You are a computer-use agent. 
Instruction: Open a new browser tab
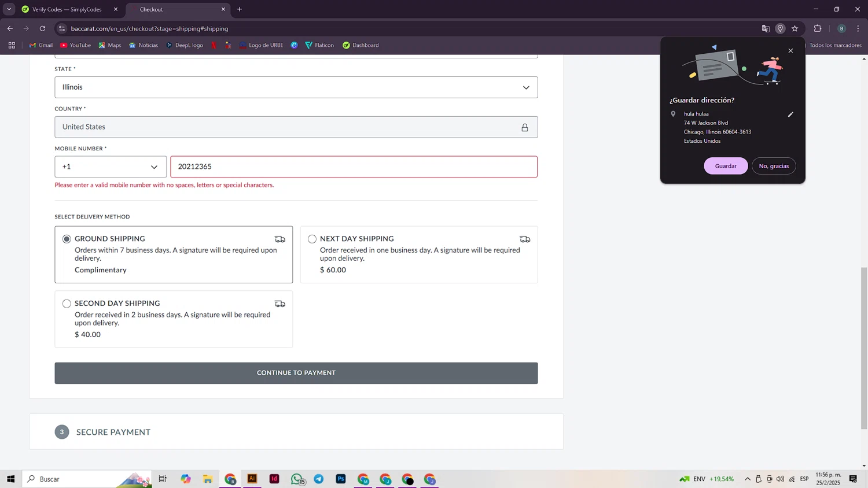(240, 9)
